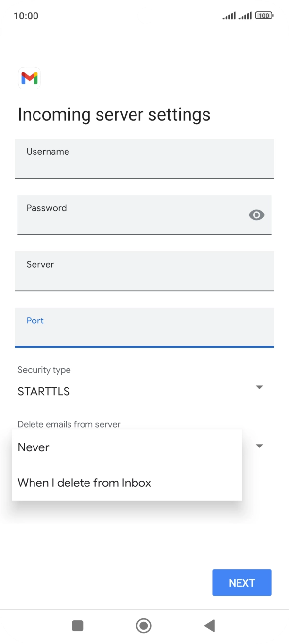289x644 pixels.
Task: Click the clock showing 10:00
Action: [x=25, y=16]
